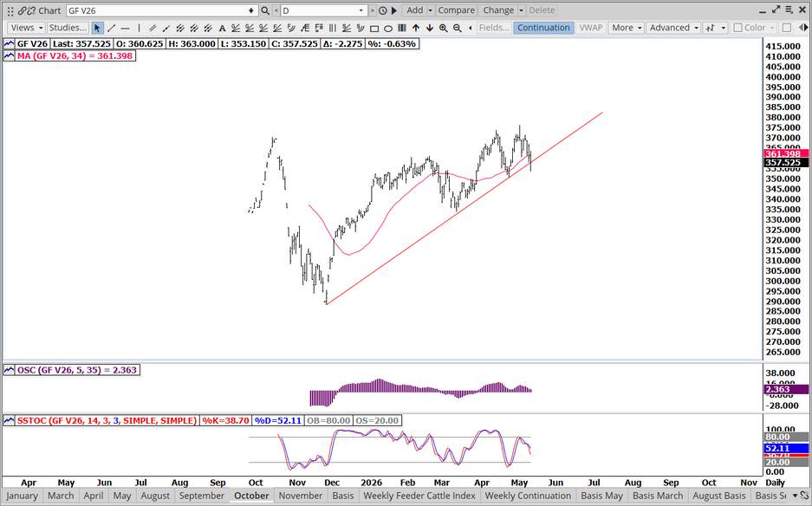Choose the rectangle drawing tool

[374, 28]
